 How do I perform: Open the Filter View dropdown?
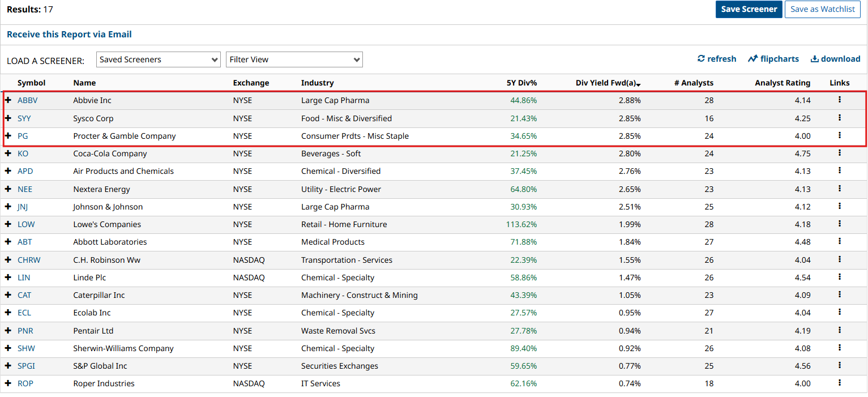coord(294,59)
